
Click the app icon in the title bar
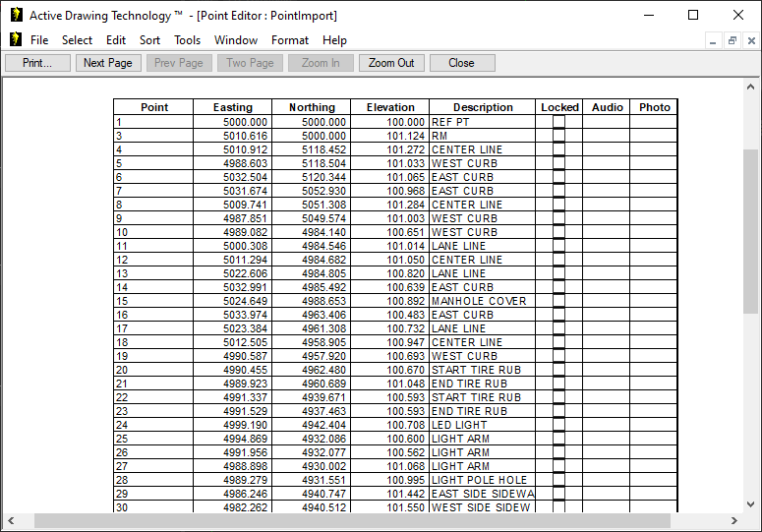[x=16, y=15]
